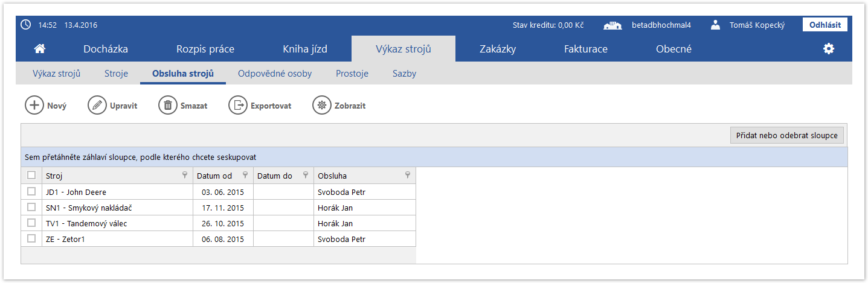Open the Docházka main menu
Image resolution: width=868 pixels, height=283 pixels.
tap(106, 49)
